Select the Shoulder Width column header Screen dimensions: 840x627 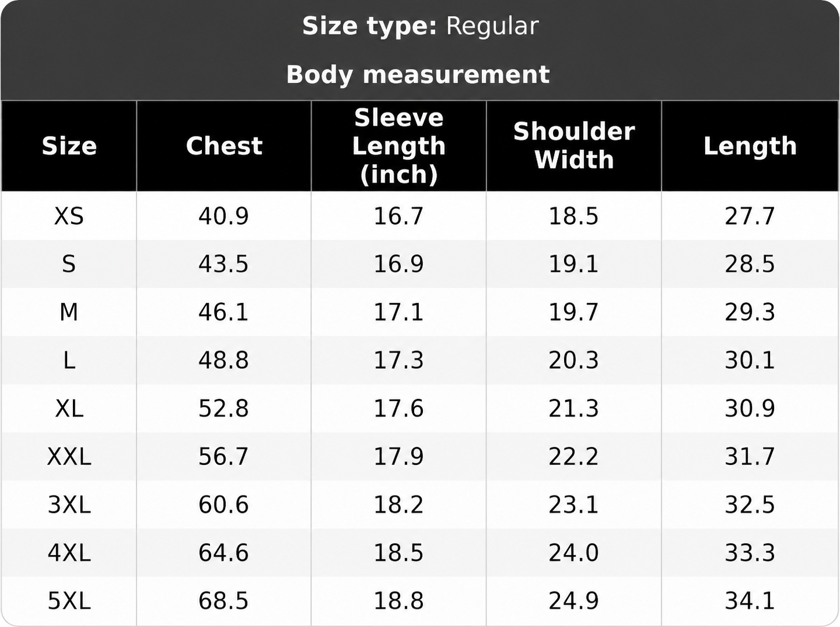tap(574, 145)
